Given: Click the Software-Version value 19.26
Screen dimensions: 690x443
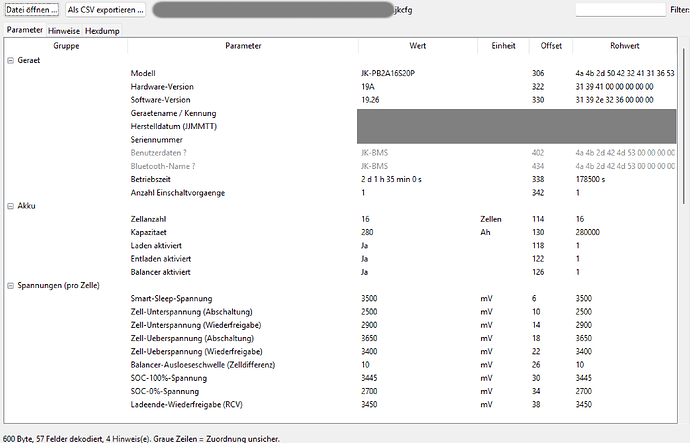Looking at the screenshot, I should pos(370,100).
